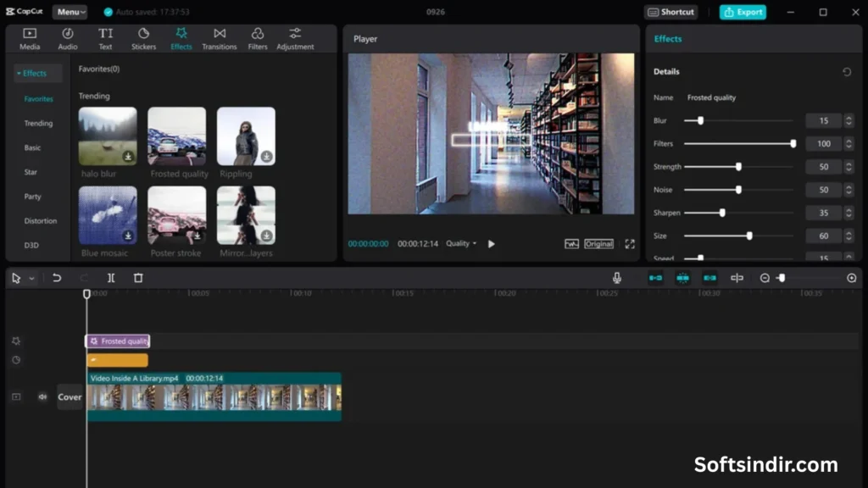The height and width of the screenshot is (488, 868).
Task: Click the Delete trash icon in timeline toolbar
Action: click(138, 278)
